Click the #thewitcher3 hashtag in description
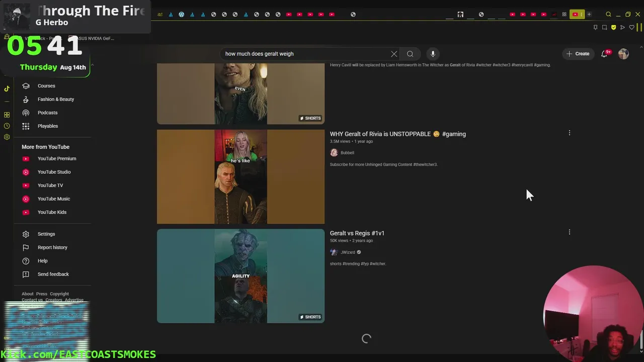 tap(425, 164)
